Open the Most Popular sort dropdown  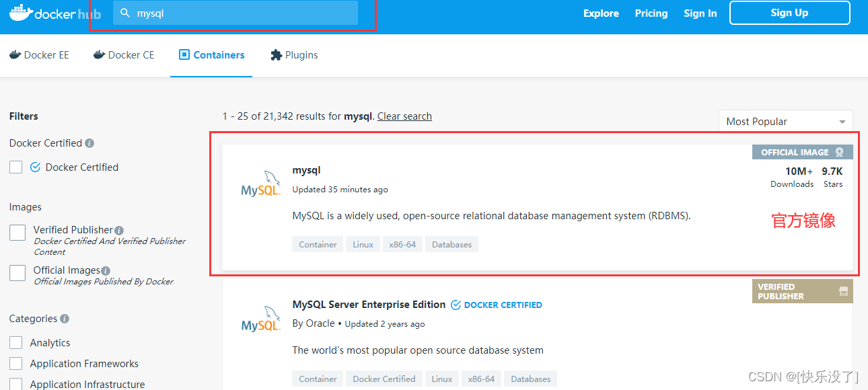click(785, 122)
